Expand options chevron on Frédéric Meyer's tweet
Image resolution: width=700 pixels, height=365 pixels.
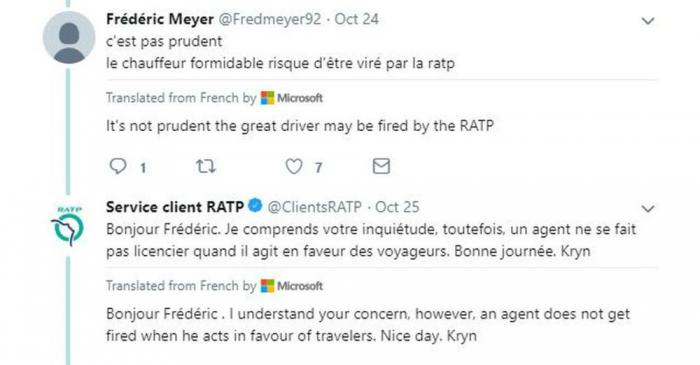[x=648, y=21]
